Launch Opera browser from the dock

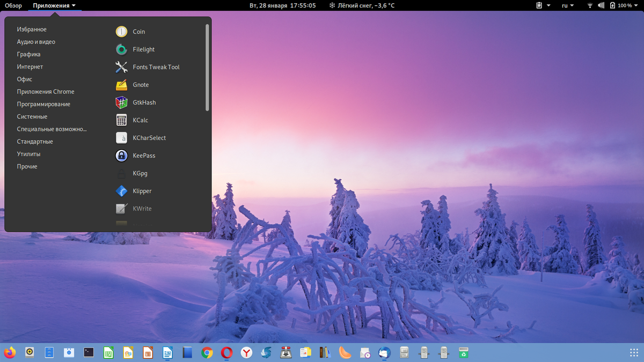226,352
